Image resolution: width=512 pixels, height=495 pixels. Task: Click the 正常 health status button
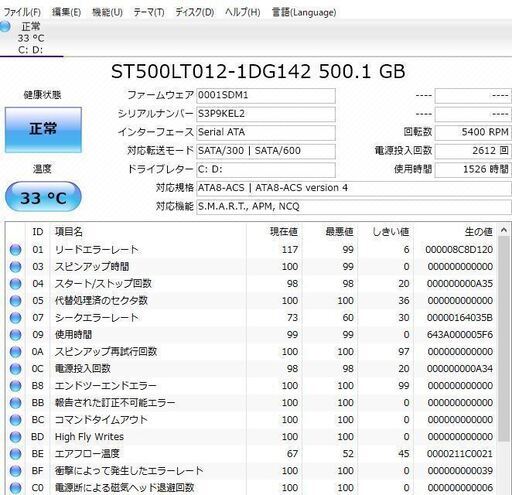point(43,130)
